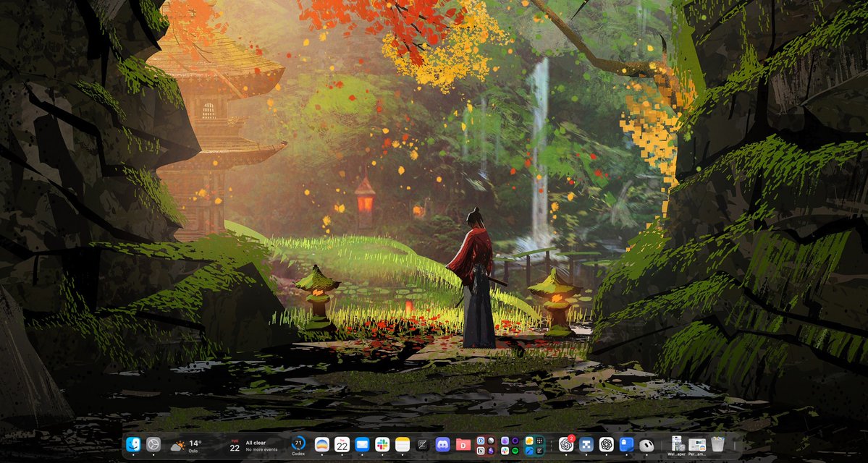868x463 pixels.
Task: Open the blue ghost app icon
Action: click(626, 444)
